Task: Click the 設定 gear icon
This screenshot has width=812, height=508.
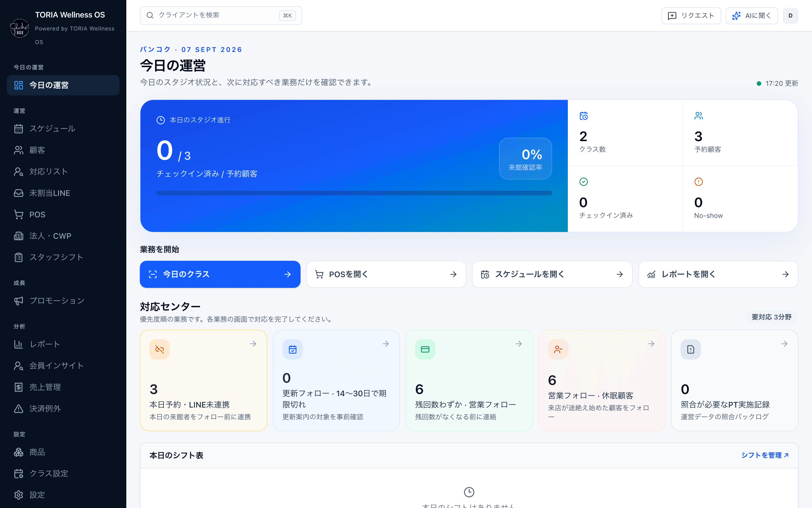Action: coord(18,495)
